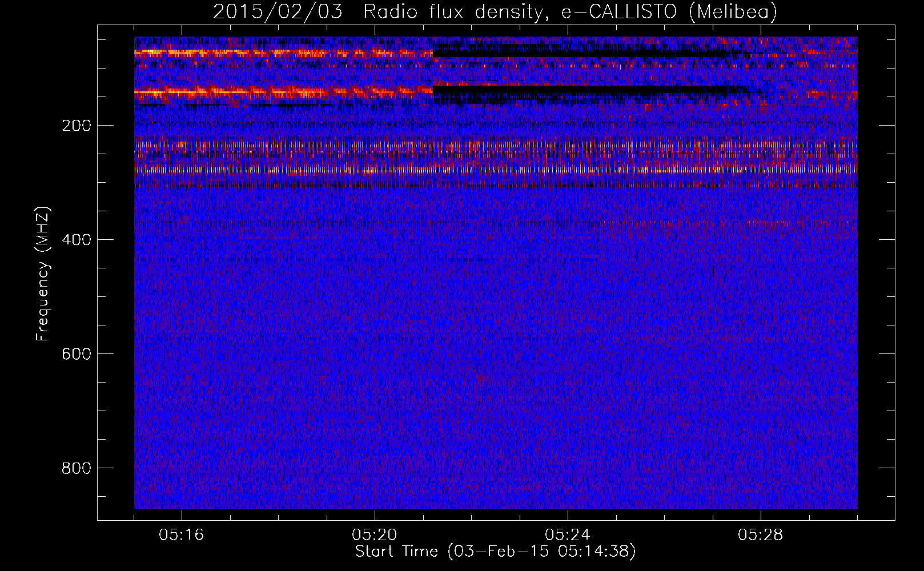Click the 05:28 time tick label
Viewport: 924px width, 571px height.
[761, 535]
